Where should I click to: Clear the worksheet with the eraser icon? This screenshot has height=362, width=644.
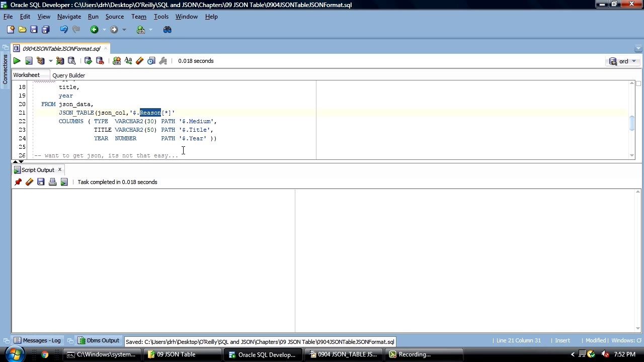pyautogui.click(x=140, y=61)
